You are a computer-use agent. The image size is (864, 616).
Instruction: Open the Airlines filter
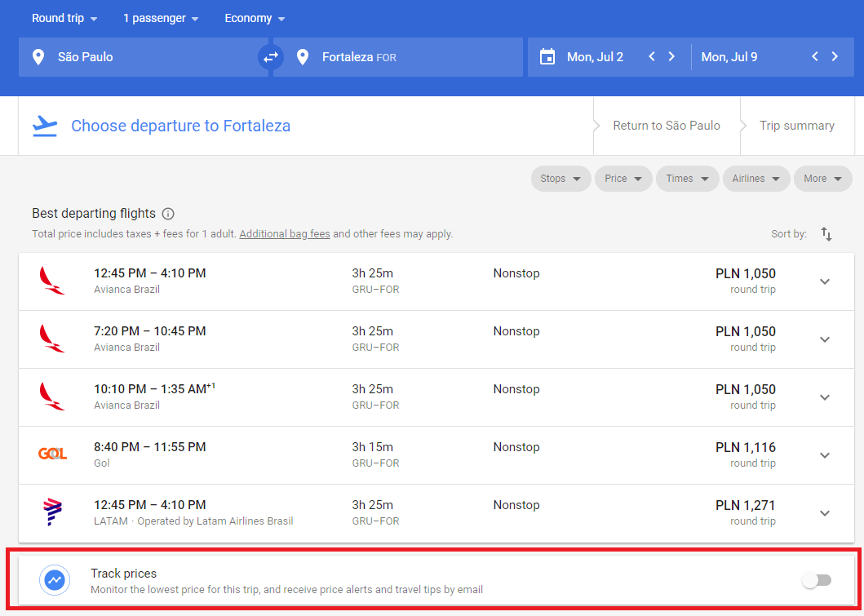(x=756, y=179)
